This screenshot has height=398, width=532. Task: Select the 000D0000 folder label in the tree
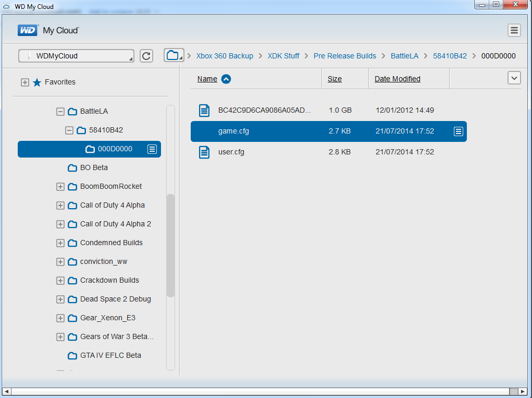[115, 149]
